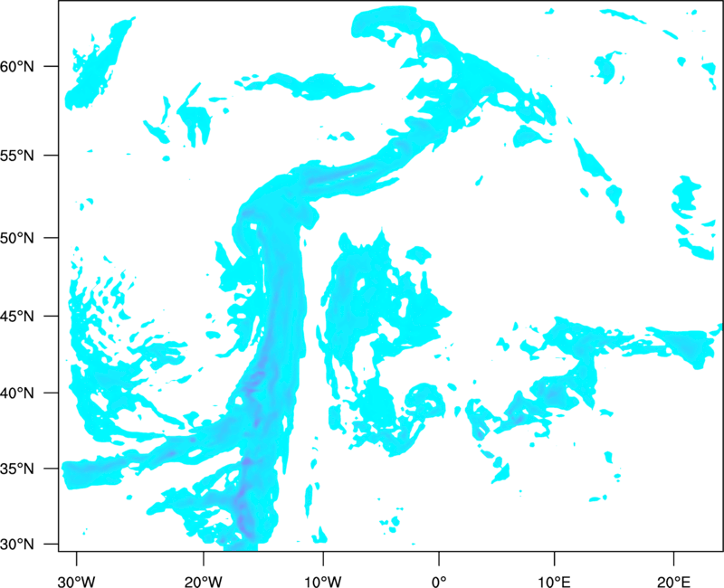Click the 55°N latitude label
Viewport: 724px width, 588px height.
pyautogui.click(x=17, y=156)
